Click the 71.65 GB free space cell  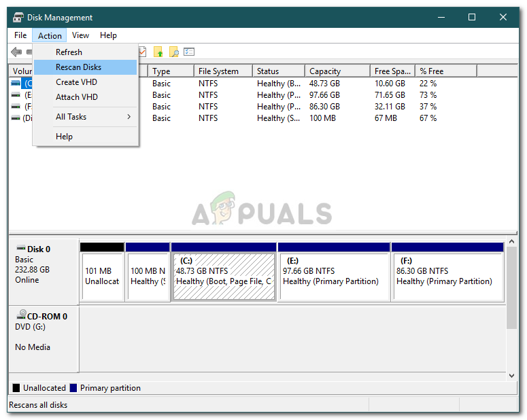390,95
